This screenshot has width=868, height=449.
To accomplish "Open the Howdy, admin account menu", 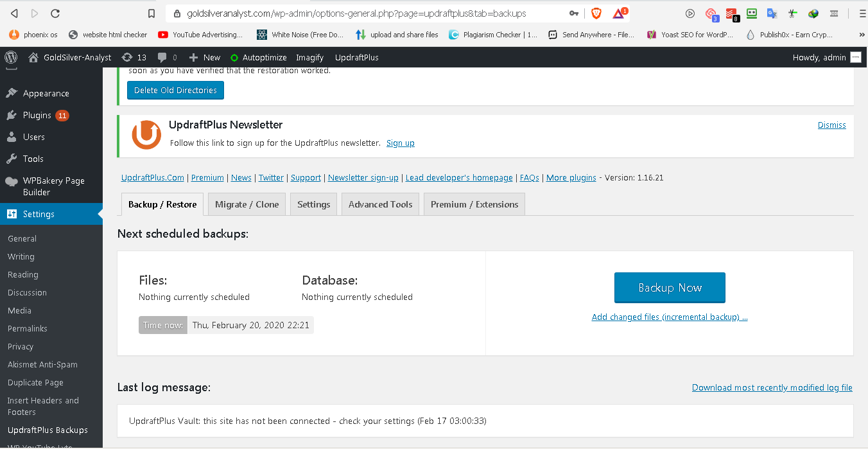I will coord(827,57).
